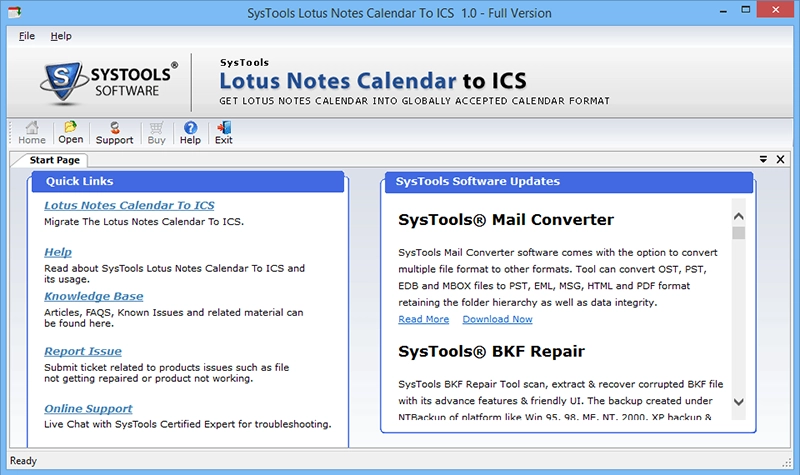This screenshot has height=475, width=800.
Task: Open Lotus Notes Calendar To ICS link
Action: click(x=129, y=206)
